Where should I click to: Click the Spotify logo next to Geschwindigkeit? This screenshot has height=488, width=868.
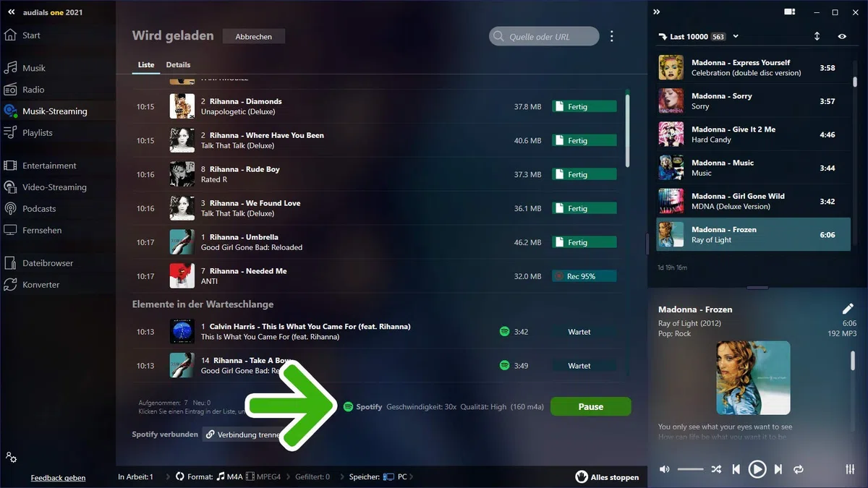348,407
